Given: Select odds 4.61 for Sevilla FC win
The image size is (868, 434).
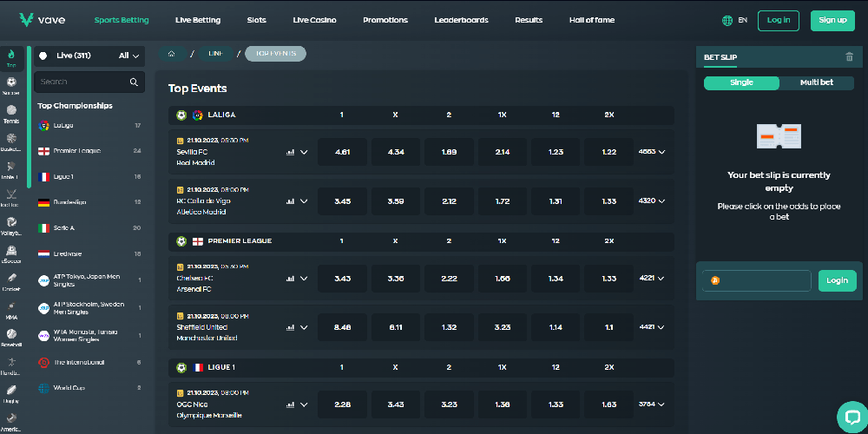Looking at the screenshot, I should pyautogui.click(x=342, y=152).
